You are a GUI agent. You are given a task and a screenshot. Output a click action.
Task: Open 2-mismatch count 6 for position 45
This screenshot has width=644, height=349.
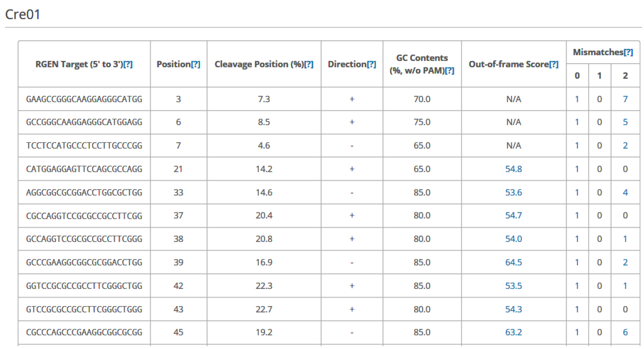(x=625, y=332)
